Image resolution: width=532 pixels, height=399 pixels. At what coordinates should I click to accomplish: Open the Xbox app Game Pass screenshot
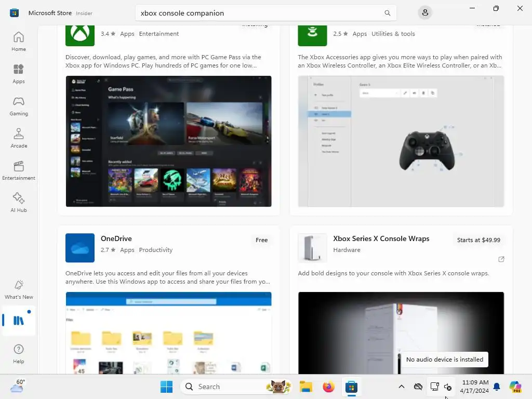[x=169, y=141]
